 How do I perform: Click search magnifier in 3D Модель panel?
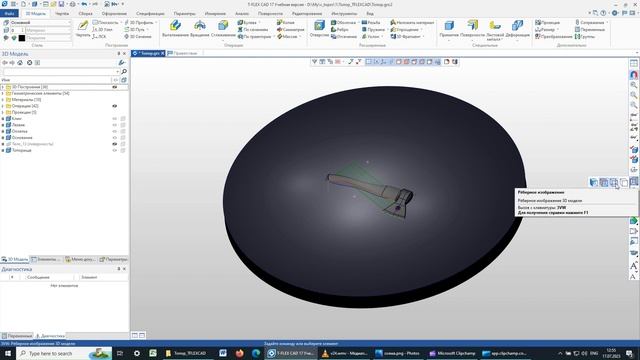tap(124, 71)
